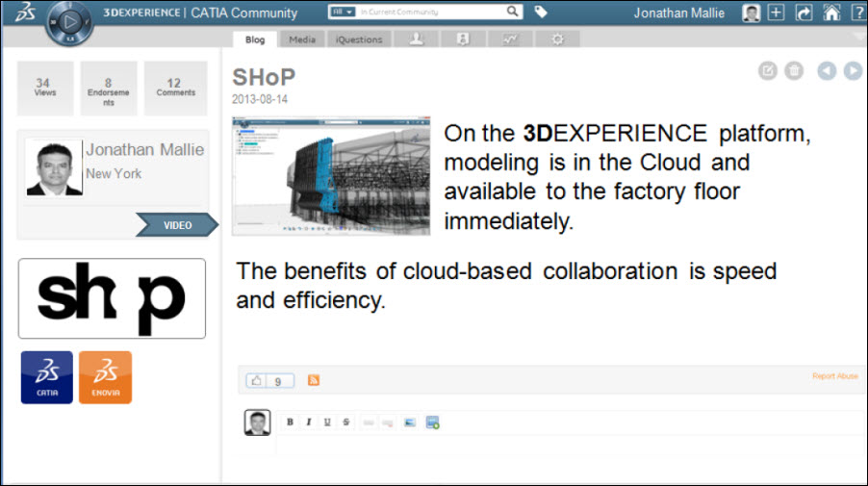The image size is (868, 486).
Task: Switch to the Media tab
Action: 302,39
